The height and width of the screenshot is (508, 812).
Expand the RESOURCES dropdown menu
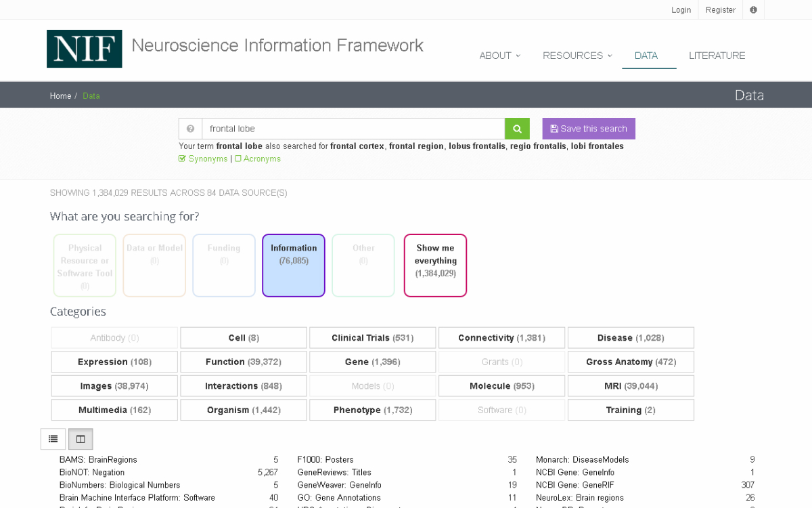(x=577, y=56)
